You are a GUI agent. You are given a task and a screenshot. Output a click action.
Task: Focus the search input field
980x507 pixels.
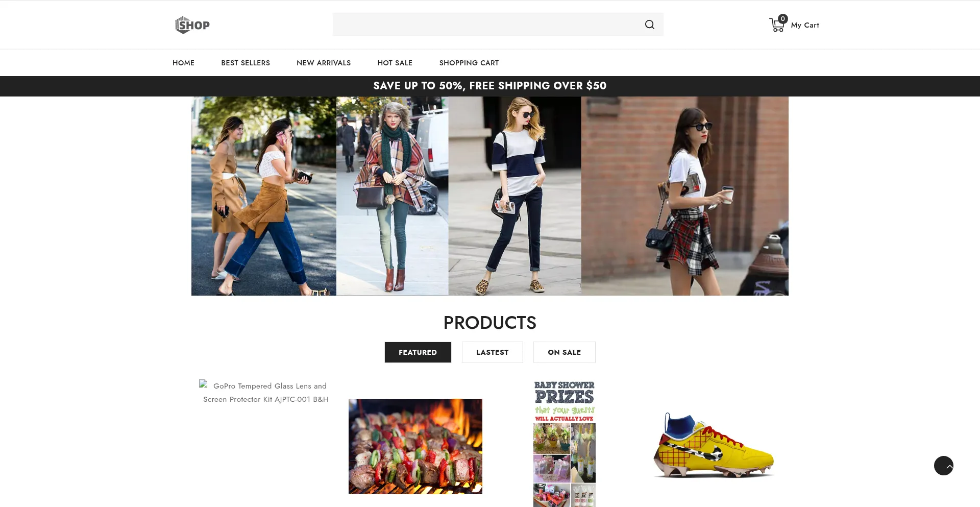point(485,25)
